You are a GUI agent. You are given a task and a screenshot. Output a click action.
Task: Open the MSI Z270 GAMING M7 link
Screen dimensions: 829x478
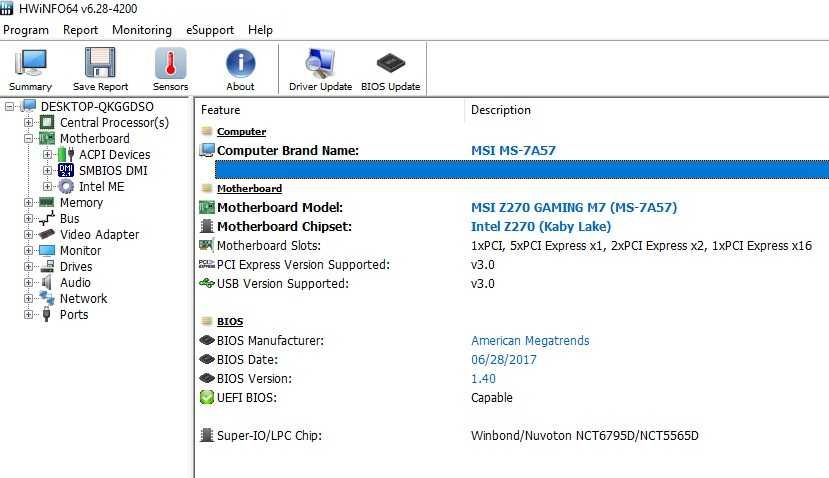coord(574,207)
